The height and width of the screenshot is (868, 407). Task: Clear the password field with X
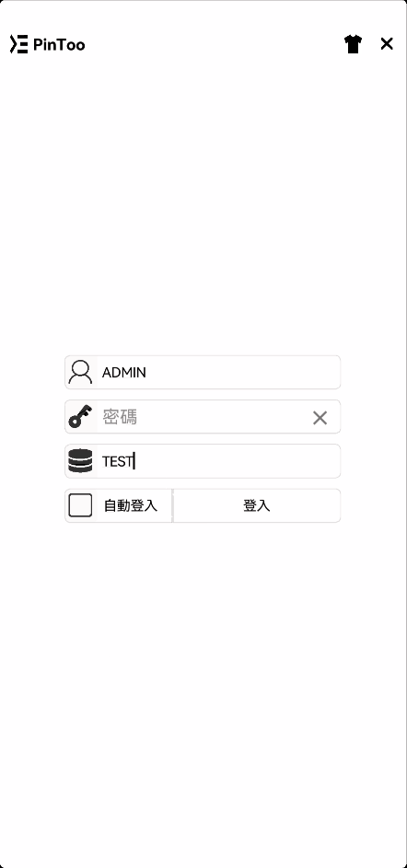(320, 417)
